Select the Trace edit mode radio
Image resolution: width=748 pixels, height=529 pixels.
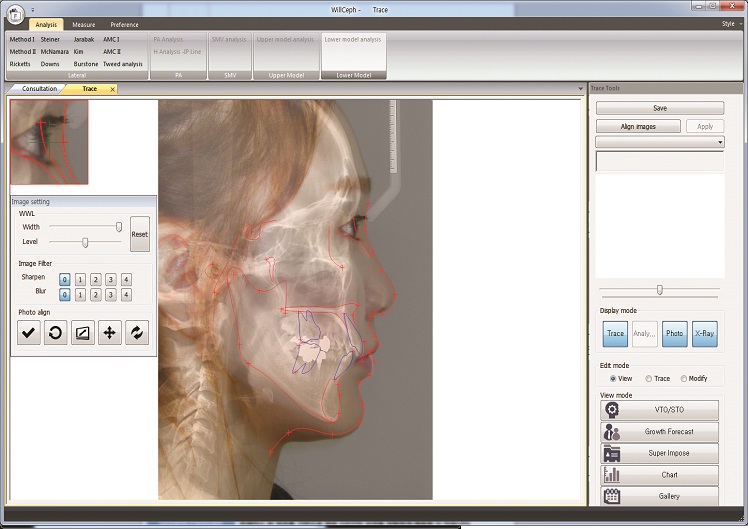pos(649,379)
